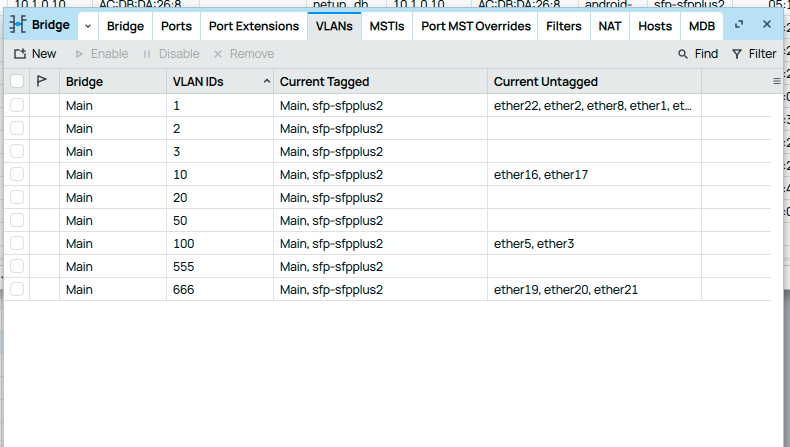The width and height of the screenshot is (790, 447).
Task: Go to Port MST Overrides tab
Action: tap(476, 26)
